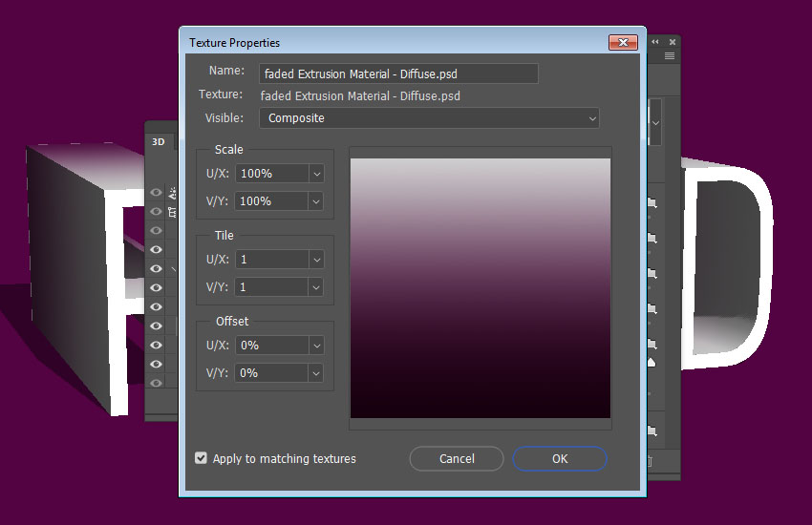Expand the Offset U/X dropdown arrow
Image resolution: width=812 pixels, height=525 pixels.
click(316, 345)
